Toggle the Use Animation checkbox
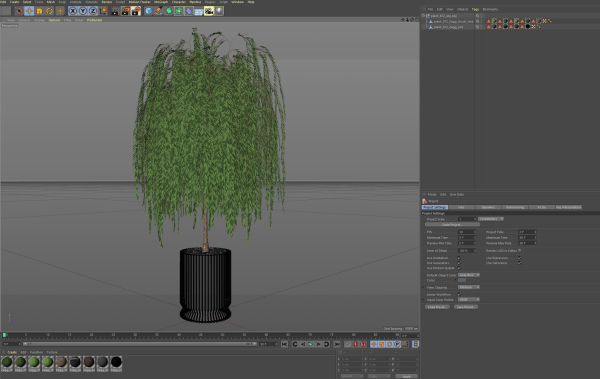Viewport: 600px width, 379px height. 459,258
